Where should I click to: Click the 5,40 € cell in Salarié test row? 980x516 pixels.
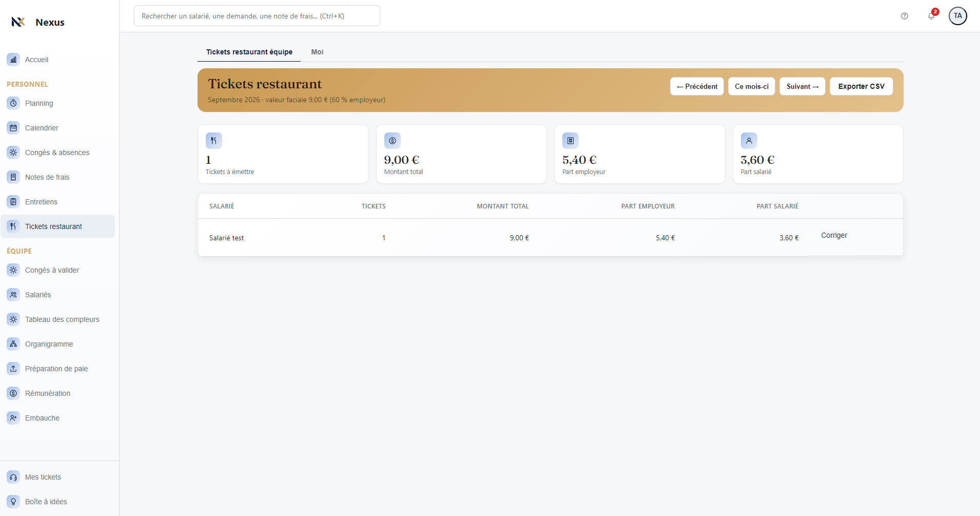coord(665,238)
